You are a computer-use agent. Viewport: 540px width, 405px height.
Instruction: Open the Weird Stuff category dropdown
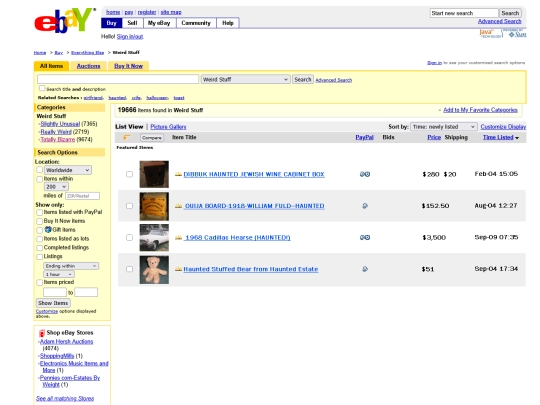(x=246, y=80)
